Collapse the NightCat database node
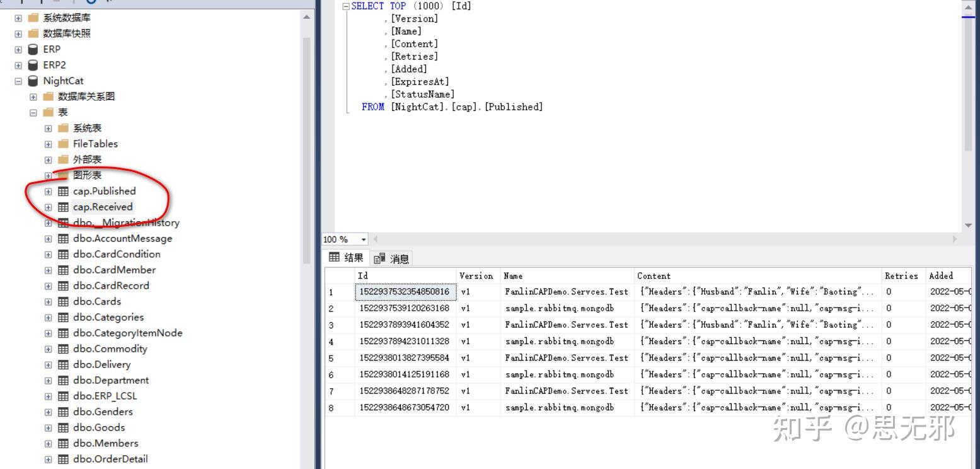 (x=18, y=81)
